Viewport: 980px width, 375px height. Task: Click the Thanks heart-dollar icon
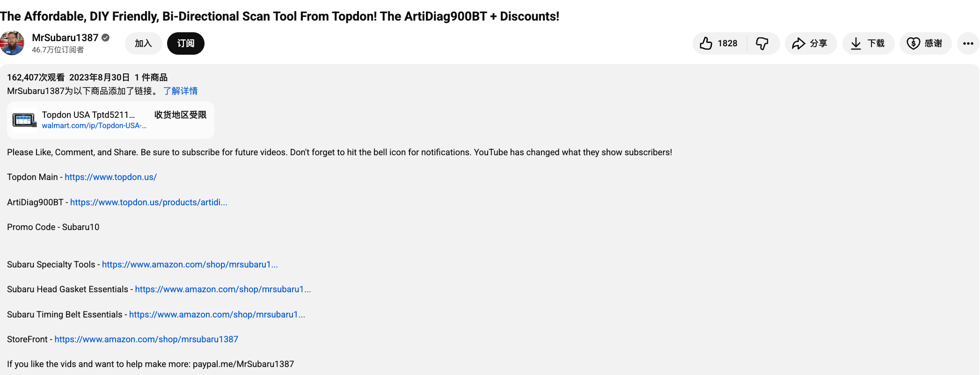click(x=913, y=43)
